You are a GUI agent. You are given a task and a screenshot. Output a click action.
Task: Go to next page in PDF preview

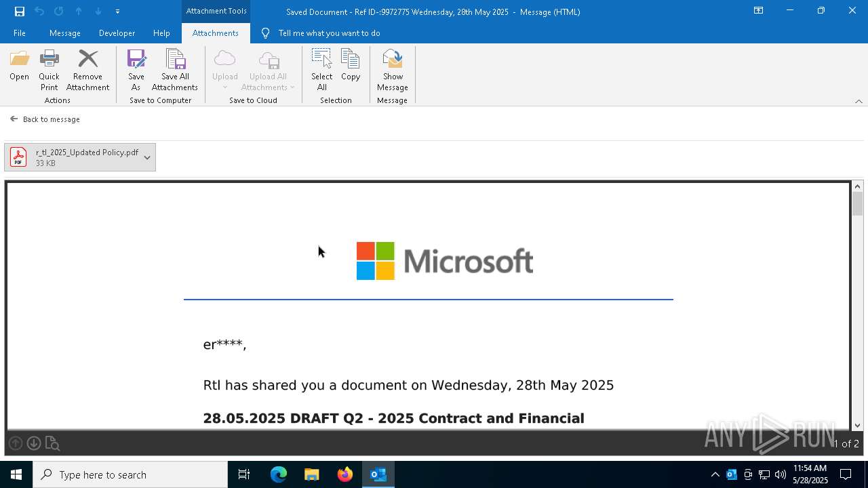[34, 443]
